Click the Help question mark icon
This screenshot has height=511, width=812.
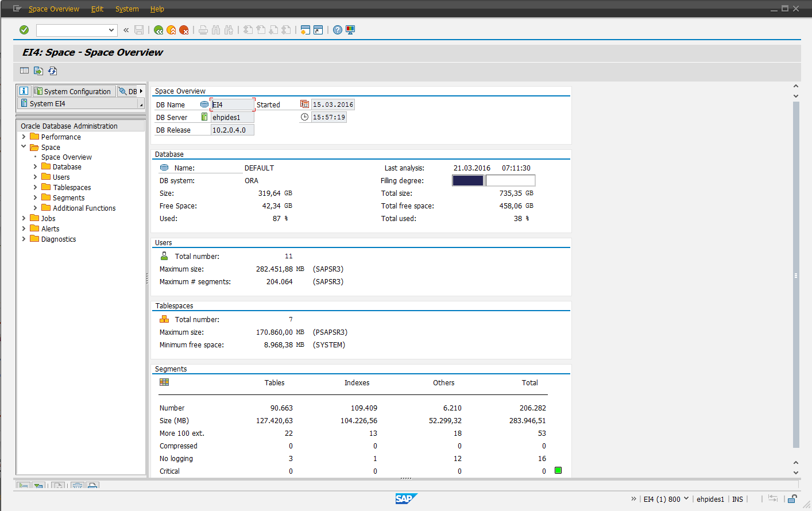338,30
